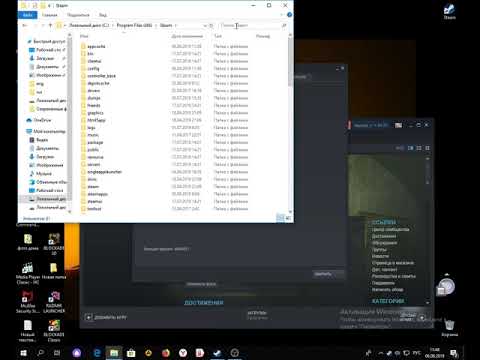
Task: Expand the Explorer ribbon chevron
Action: click(282, 15)
